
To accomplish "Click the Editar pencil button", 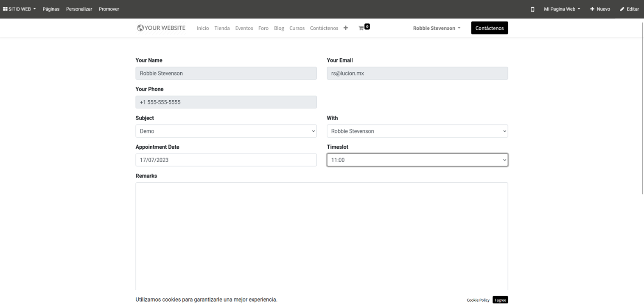I will point(629,9).
